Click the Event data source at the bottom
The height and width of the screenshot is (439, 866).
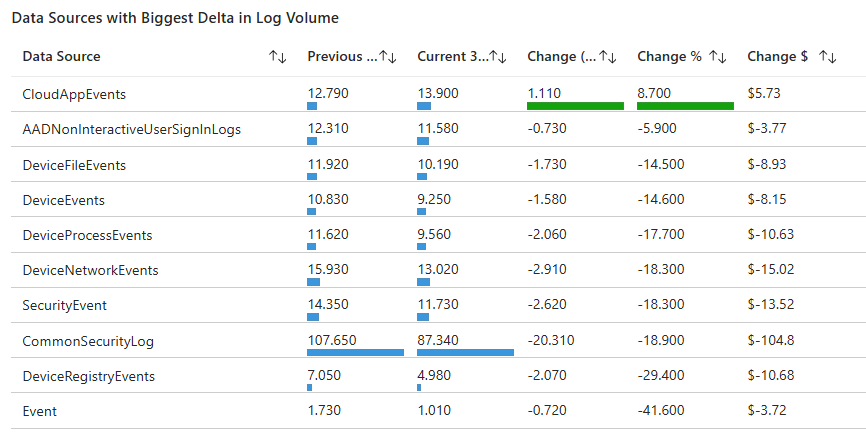(x=40, y=411)
